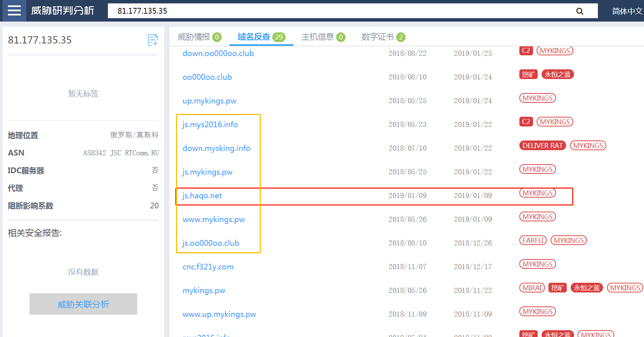Click the search magnifier icon
The image size is (644, 337).
pos(579,11)
